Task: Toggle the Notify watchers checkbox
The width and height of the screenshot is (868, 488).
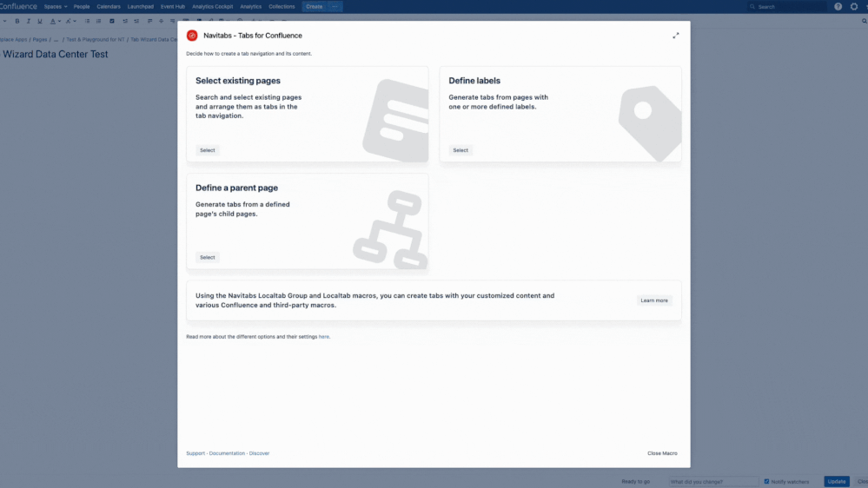Action: tap(766, 481)
